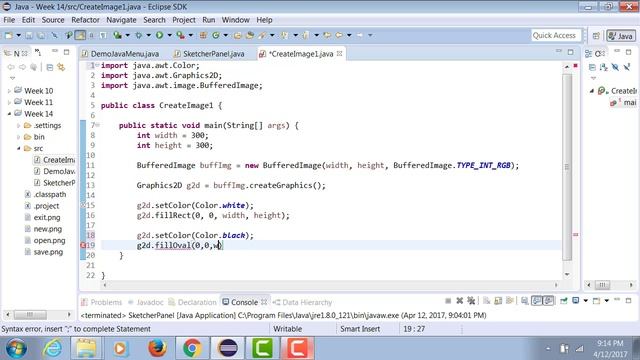
Task: Expand the bin folder
Action: 19,137
